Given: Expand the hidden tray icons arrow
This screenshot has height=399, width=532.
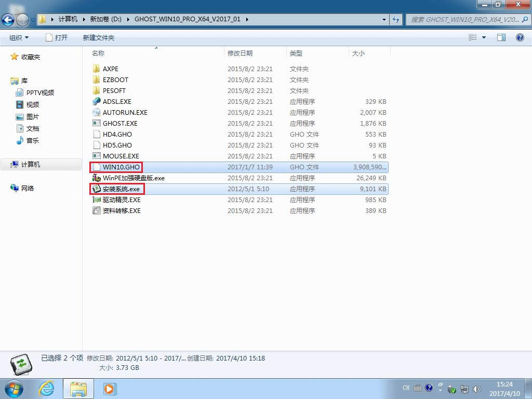Looking at the screenshot, I should pos(441,388).
